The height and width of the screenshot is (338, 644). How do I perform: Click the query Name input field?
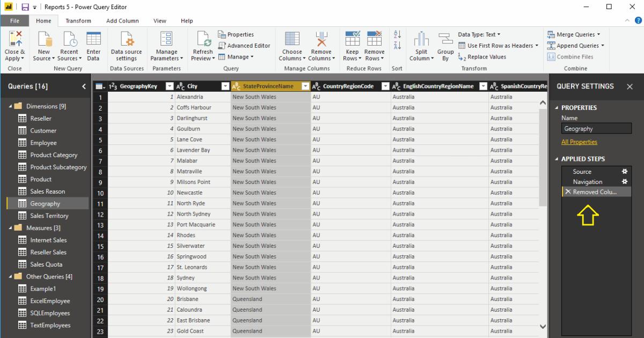point(596,128)
